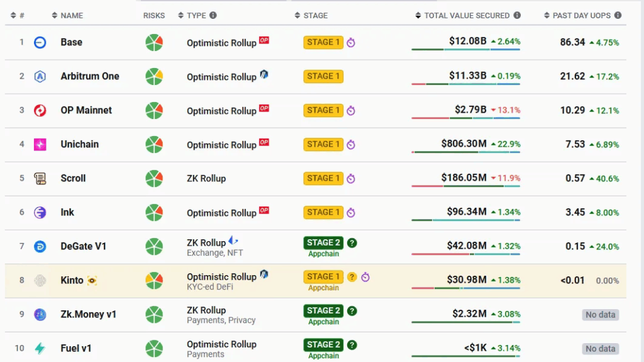
Task: Click Type column info icon
Action: 213,15
